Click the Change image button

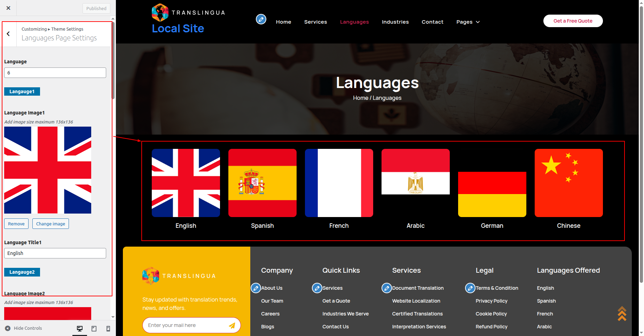pyautogui.click(x=50, y=224)
